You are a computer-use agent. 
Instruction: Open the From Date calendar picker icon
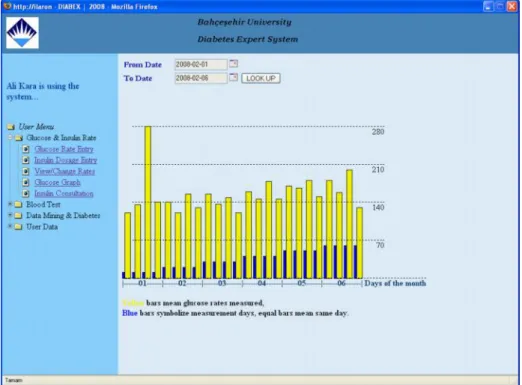point(234,63)
